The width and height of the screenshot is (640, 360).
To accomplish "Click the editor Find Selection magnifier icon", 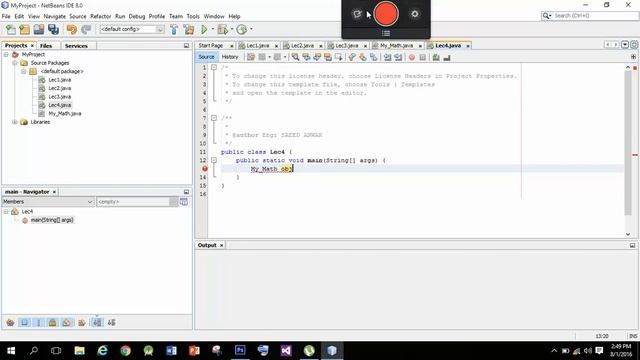I will coord(295,57).
